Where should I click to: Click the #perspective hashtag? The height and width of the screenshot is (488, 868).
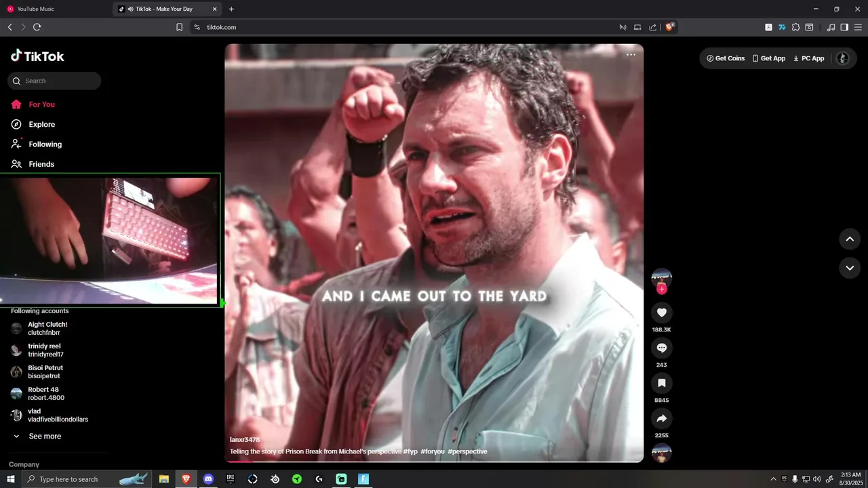[467, 451]
